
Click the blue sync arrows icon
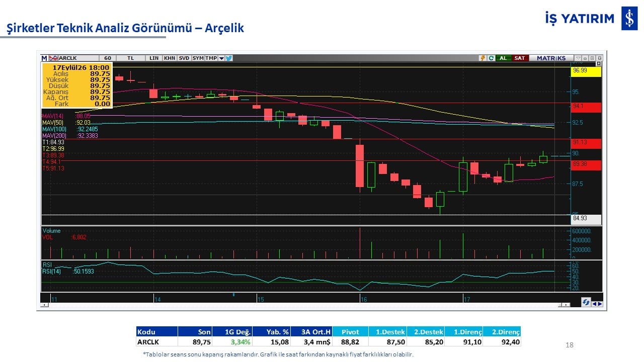pyautogui.click(x=586, y=303)
